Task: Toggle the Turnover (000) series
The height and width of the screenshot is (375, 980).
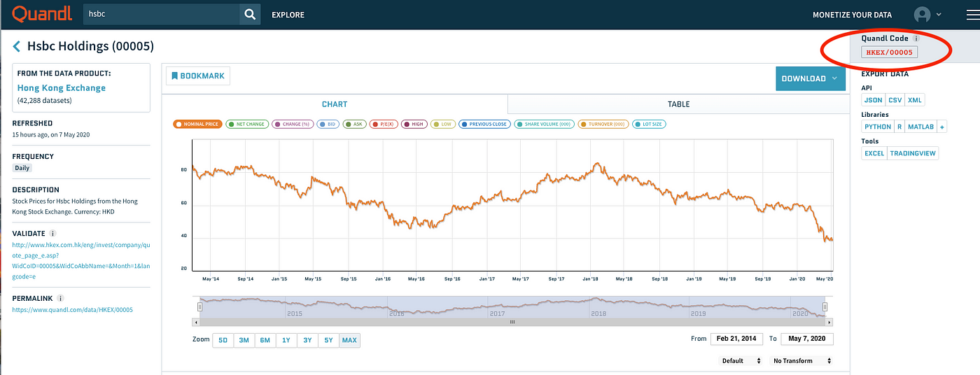Action: coord(603,124)
